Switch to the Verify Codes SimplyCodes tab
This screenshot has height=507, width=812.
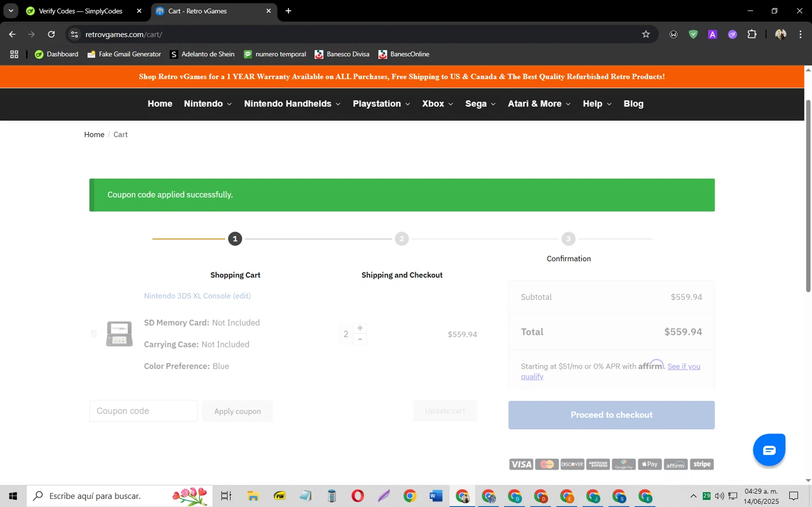click(80, 11)
